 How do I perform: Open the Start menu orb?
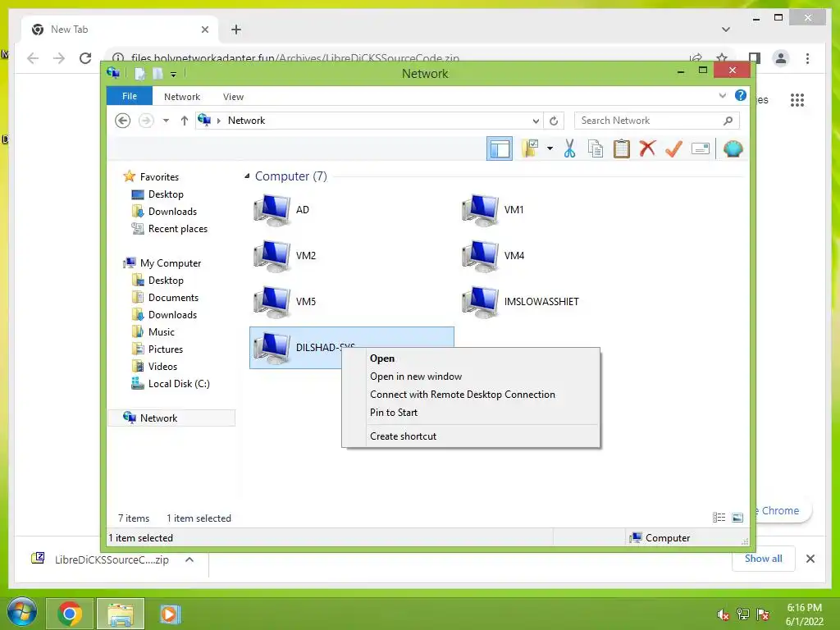tap(22, 613)
